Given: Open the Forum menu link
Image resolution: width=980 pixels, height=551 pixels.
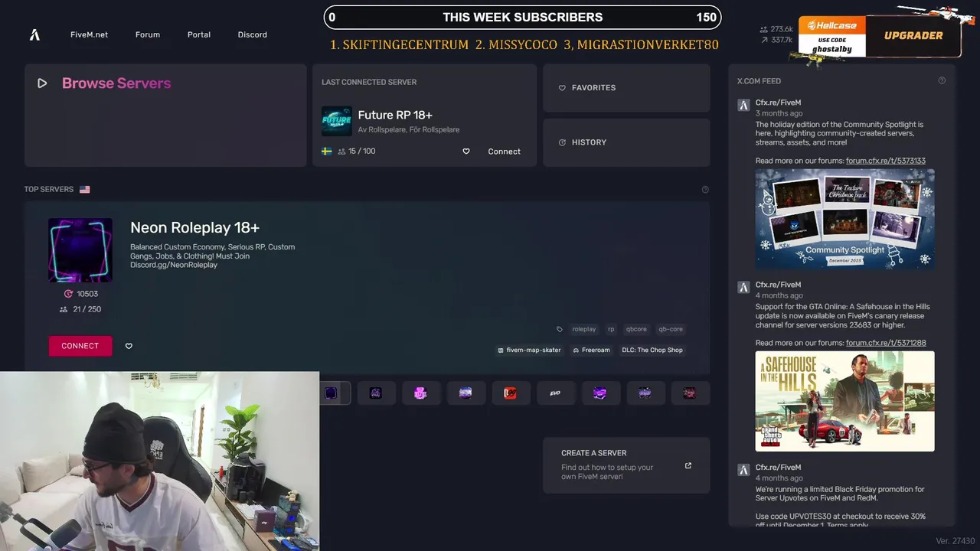Looking at the screenshot, I should [x=148, y=34].
